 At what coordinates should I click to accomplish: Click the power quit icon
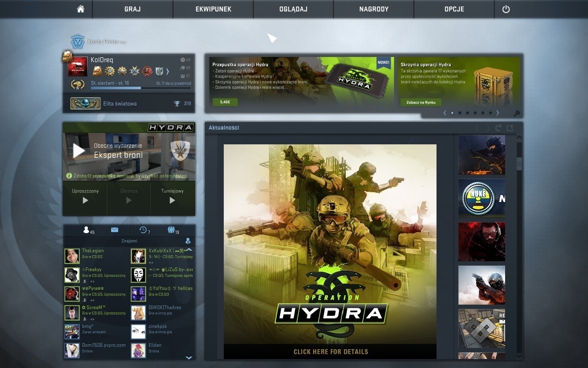[506, 9]
